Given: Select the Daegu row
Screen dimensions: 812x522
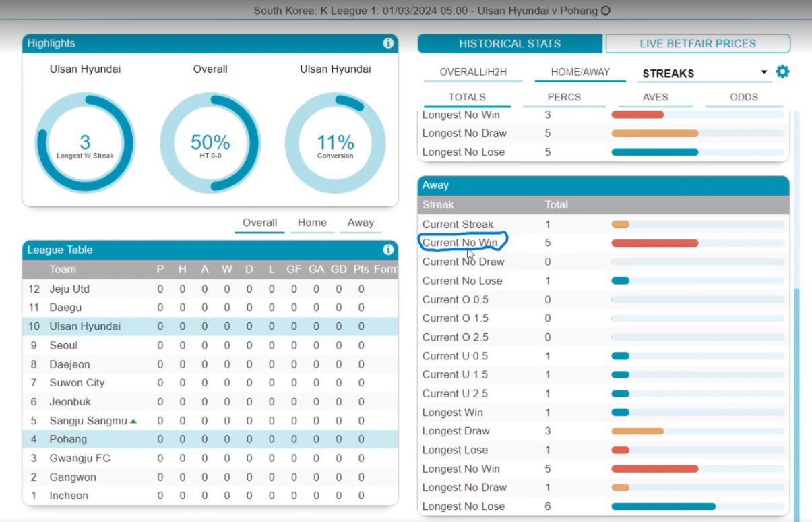Looking at the screenshot, I should point(210,308).
